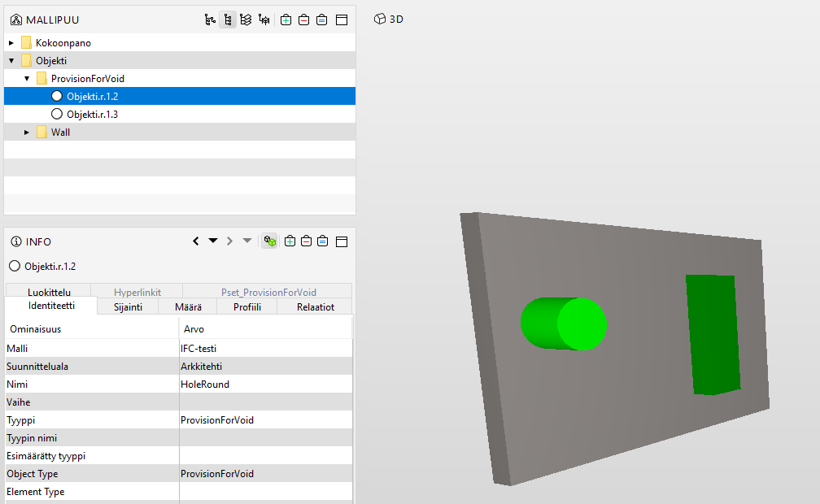Click set basket icon in Mallipuu toolbar

[x=321, y=20]
